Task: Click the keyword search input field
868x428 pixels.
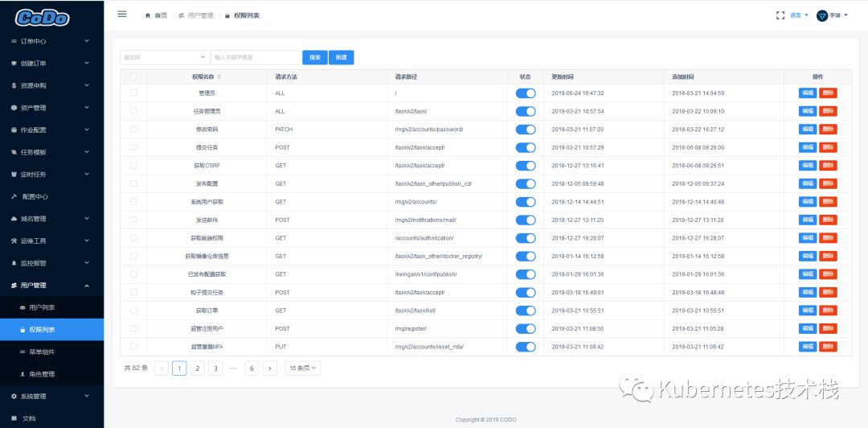Action: [x=256, y=57]
